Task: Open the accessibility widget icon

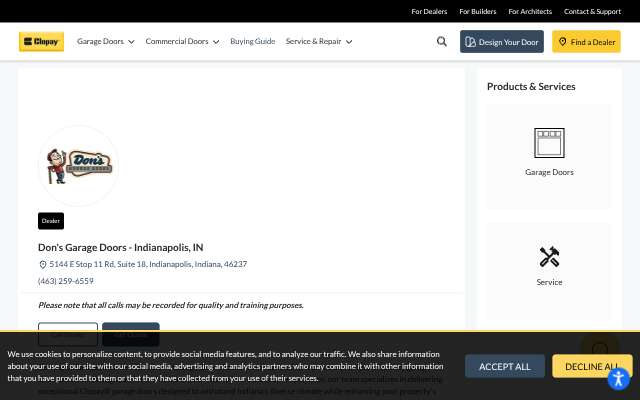Action: (618, 379)
